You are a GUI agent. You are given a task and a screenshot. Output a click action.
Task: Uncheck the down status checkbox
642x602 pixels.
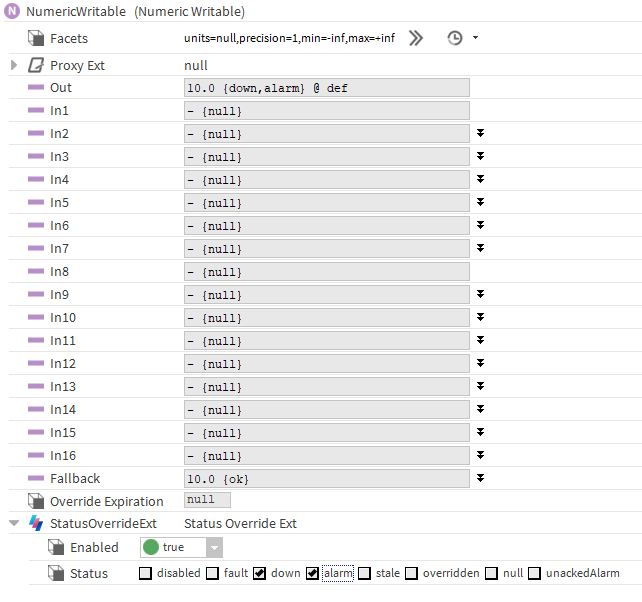[x=260, y=573]
